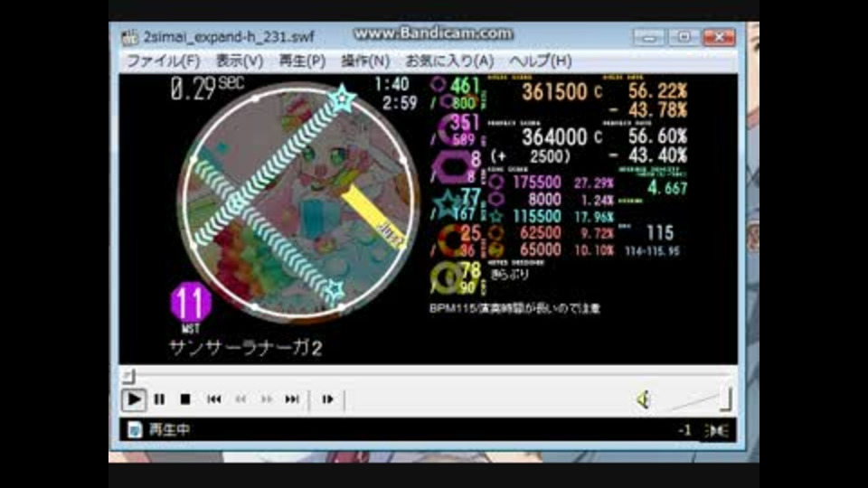Click the 364000 score value
The image size is (868, 488).
[x=554, y=136]
